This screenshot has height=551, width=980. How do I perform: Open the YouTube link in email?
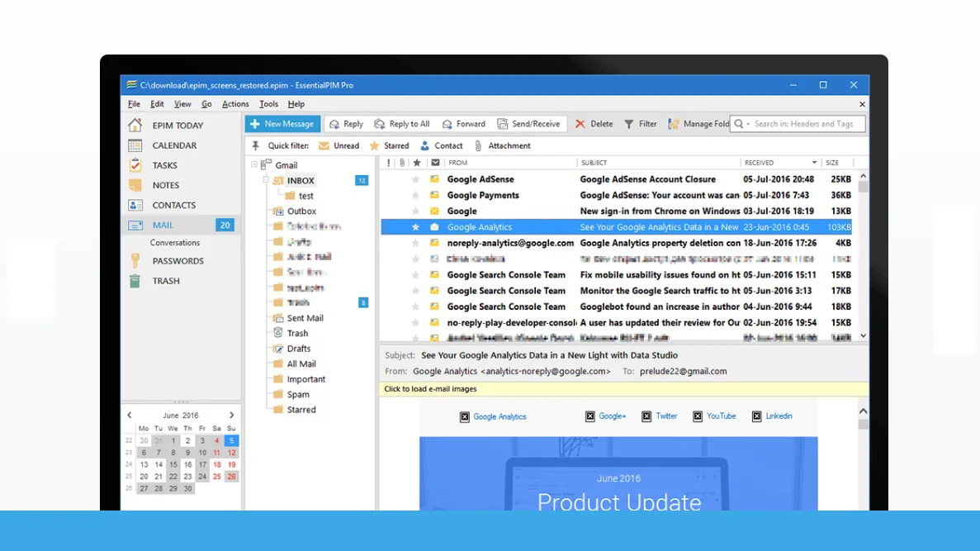click(721, 416)
